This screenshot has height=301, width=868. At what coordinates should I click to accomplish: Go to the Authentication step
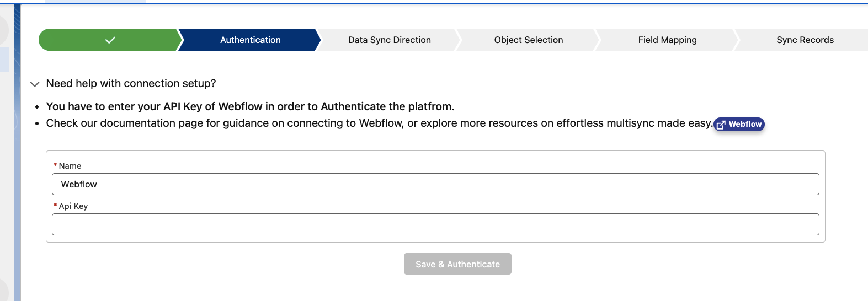pos(250,40)
